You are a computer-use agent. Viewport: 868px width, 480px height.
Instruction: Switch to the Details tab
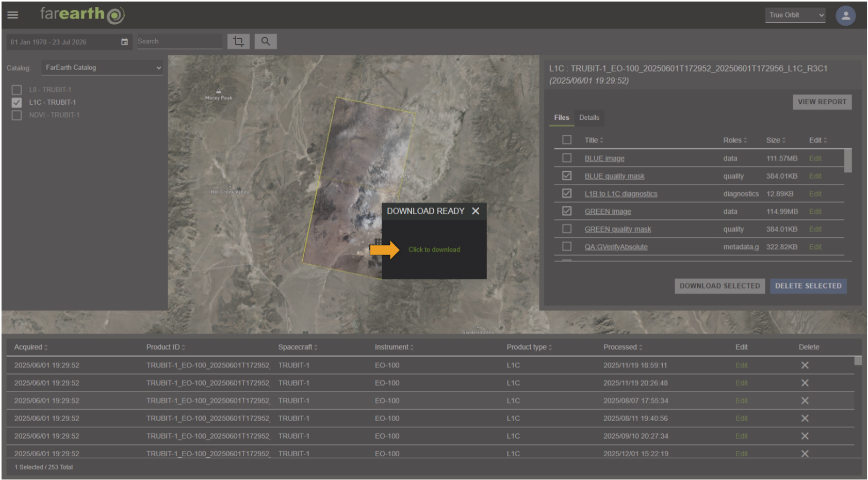pos(589,118)
